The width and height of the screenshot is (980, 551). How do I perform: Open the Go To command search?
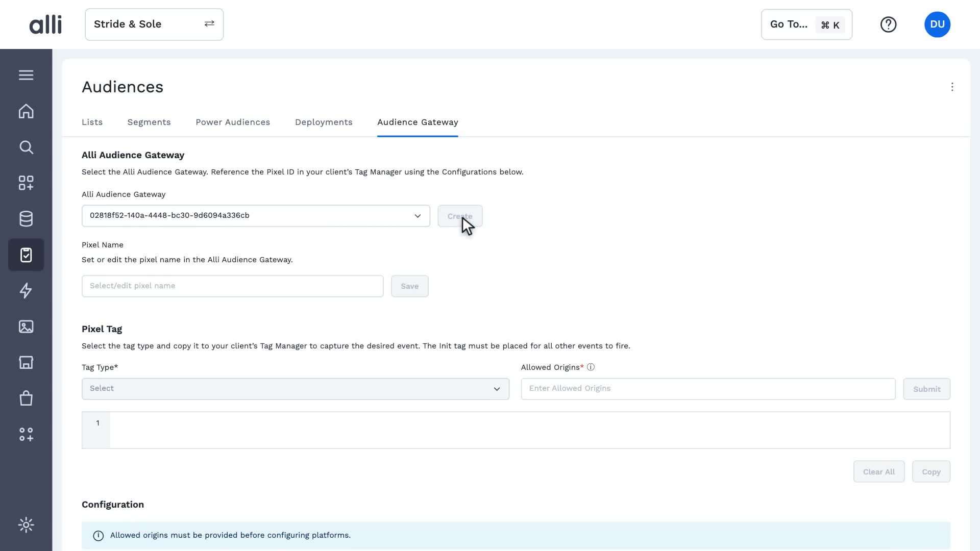(806, 24)
